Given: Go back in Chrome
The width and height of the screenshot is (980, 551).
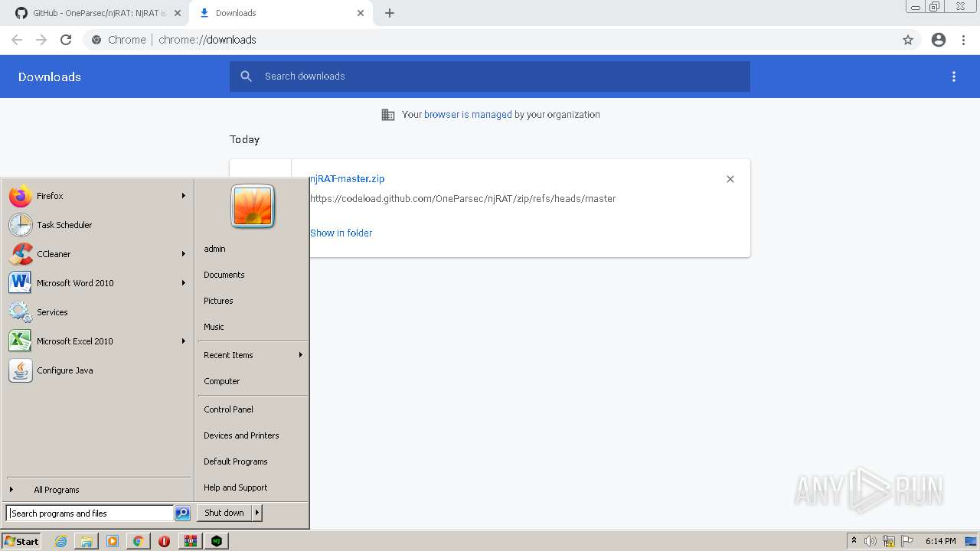Looking at the screenshot, I should [x=17, y=40].
